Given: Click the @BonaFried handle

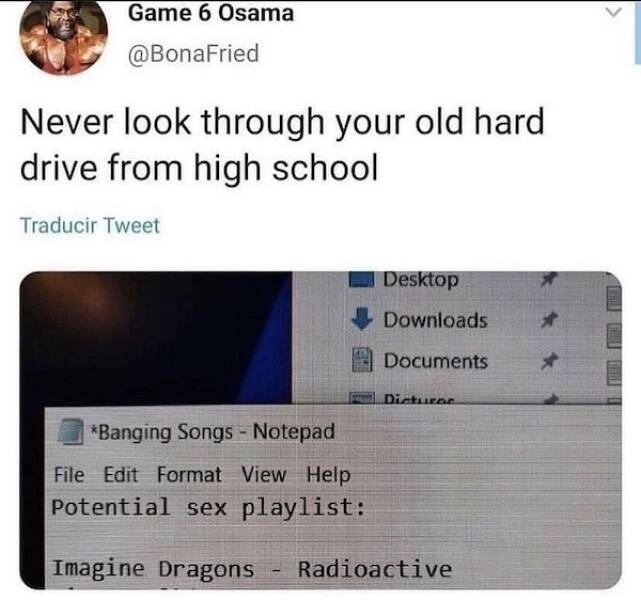Looking at the screenshot, I should 194,54.
